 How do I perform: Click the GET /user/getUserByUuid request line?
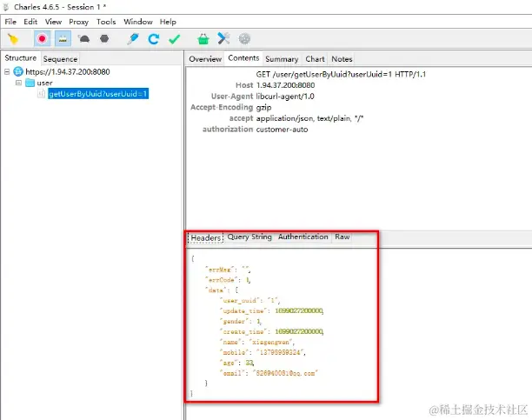point(341,74)
